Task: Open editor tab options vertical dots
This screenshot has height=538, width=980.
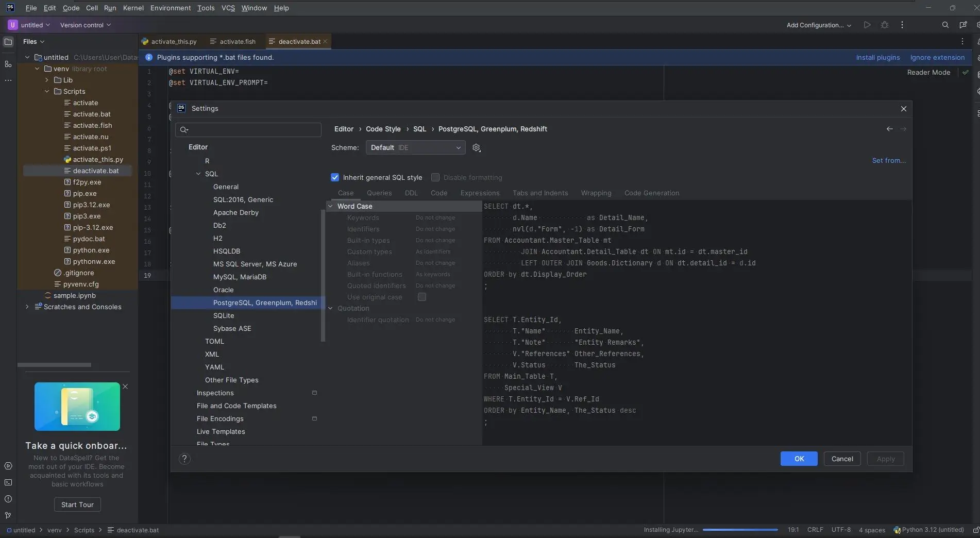Action: (x=962, y=41)
